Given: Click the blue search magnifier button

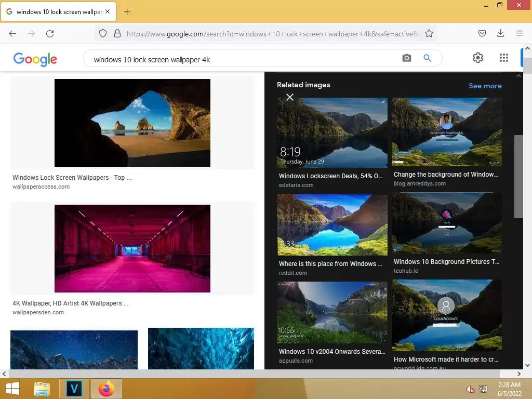Looking at the screenshot, I should coord(427,58).
